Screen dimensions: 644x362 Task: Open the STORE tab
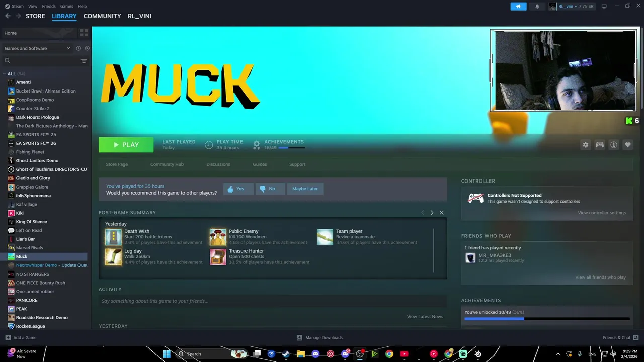coord(35,16)
